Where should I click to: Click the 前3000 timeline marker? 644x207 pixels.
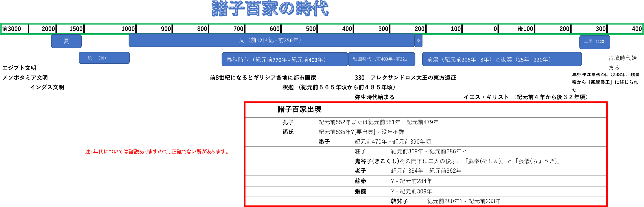point(12,29)
